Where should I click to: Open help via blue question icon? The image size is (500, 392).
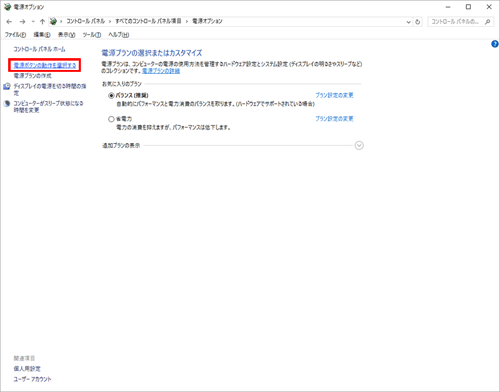(x=495, y=44)
